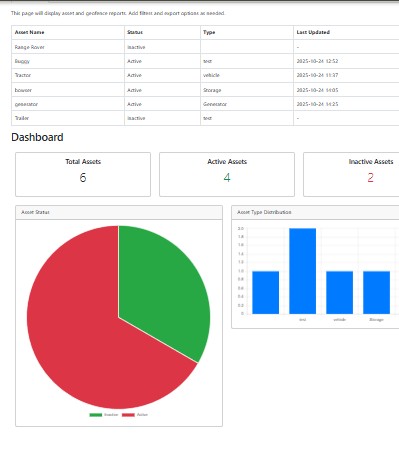
Task: Select the Buggy asset name
Action: [22, 61]
